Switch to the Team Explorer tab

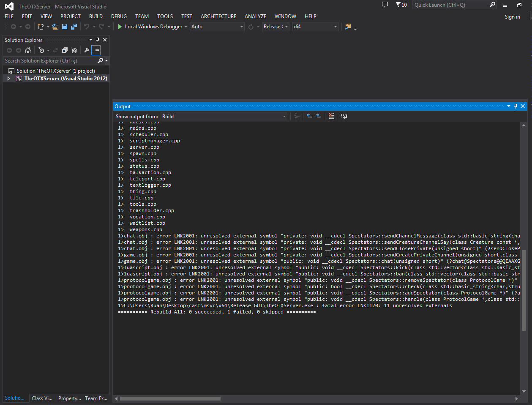[x=96, y=398]
